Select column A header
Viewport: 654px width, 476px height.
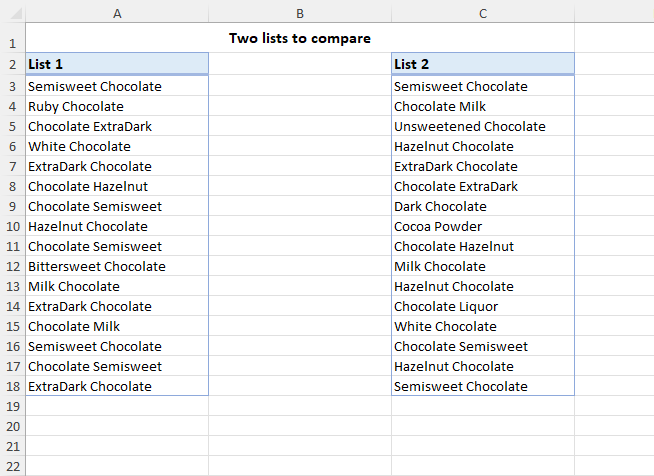click(117, 14)
